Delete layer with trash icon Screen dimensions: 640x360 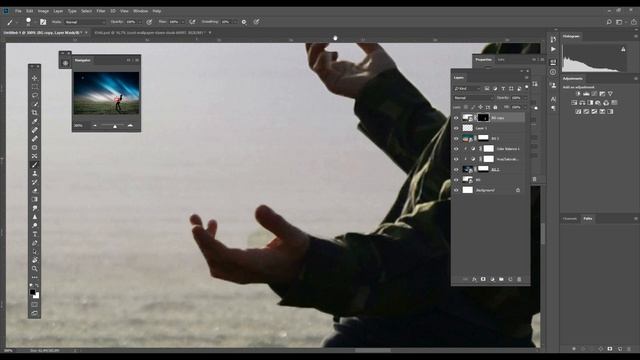click(x=519, y=279)
